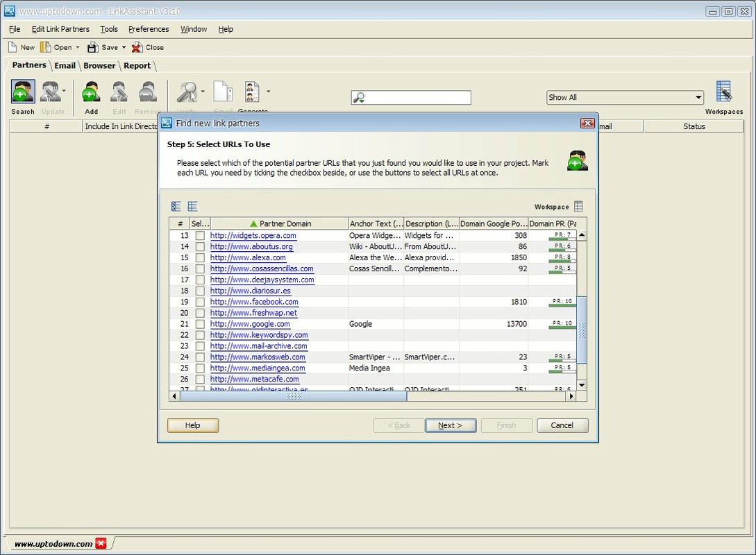Click the Verify partners key icon
This screenshot has width=756, height=555.
pyautogui.click(x=187, y=92)
